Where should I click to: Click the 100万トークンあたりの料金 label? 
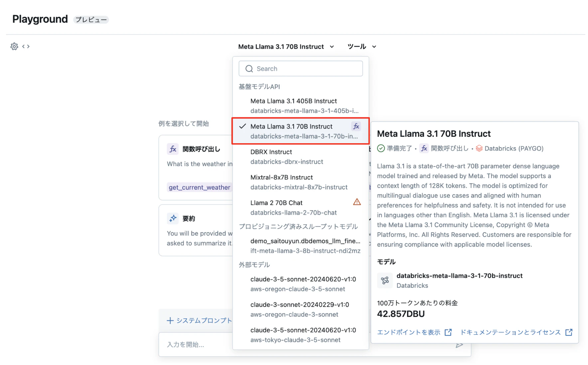(417, 303)
